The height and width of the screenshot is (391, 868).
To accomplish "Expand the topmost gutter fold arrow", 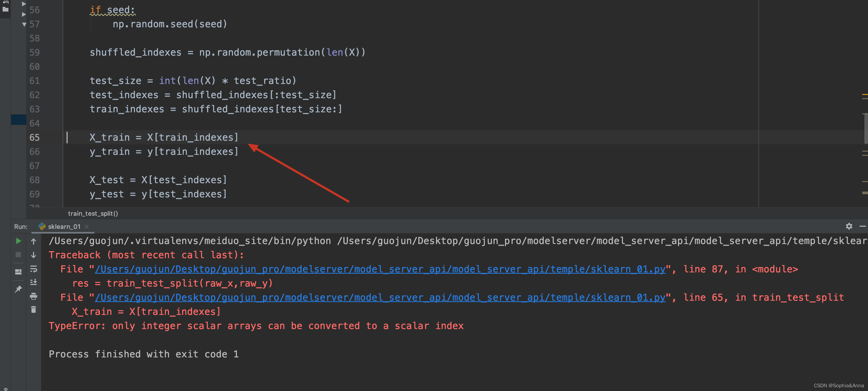I will point(24,4).
